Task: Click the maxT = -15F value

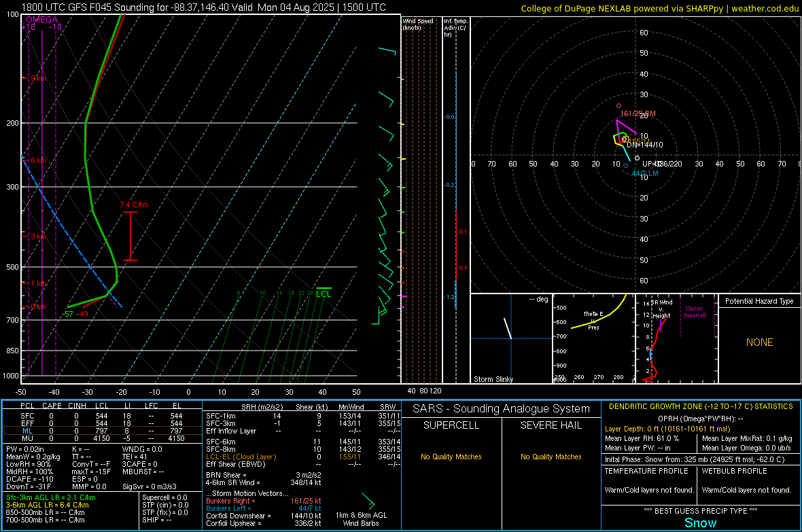Action: [92, 472]
